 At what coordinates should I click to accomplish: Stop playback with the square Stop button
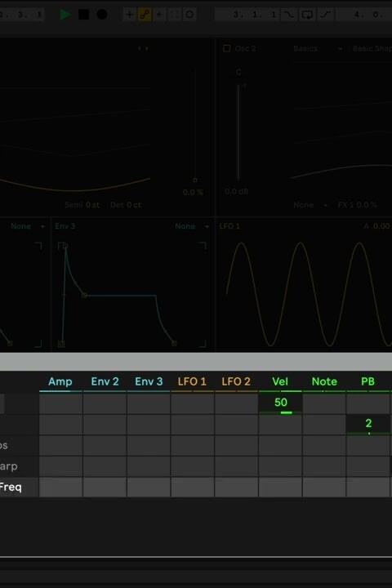tap(83, 15)
